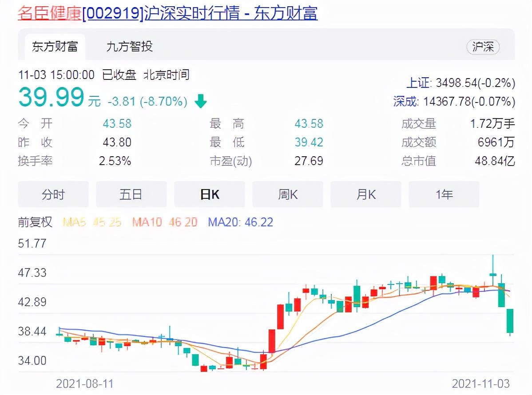Click the current price 39.99

pyautogui.click(x=51, y=98)
